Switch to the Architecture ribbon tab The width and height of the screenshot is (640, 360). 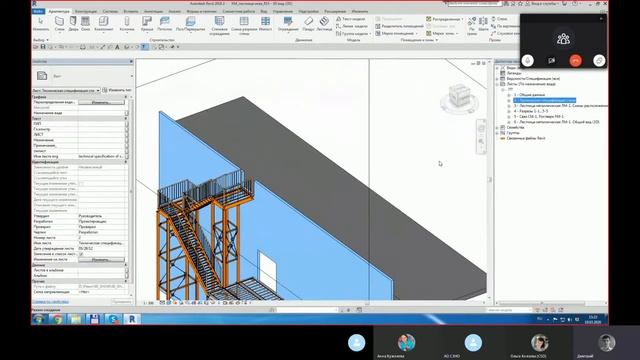pyautogui.click(x=59, y=11)
